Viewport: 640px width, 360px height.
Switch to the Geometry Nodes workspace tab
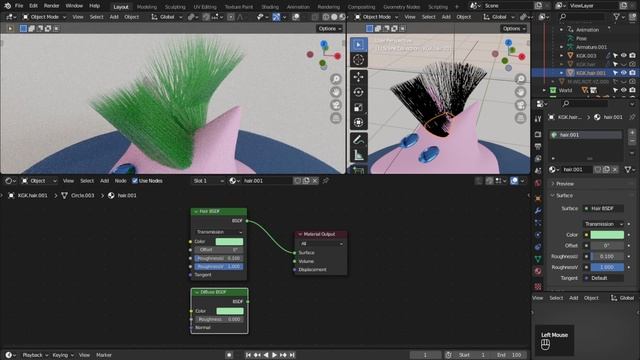(401, 7)
